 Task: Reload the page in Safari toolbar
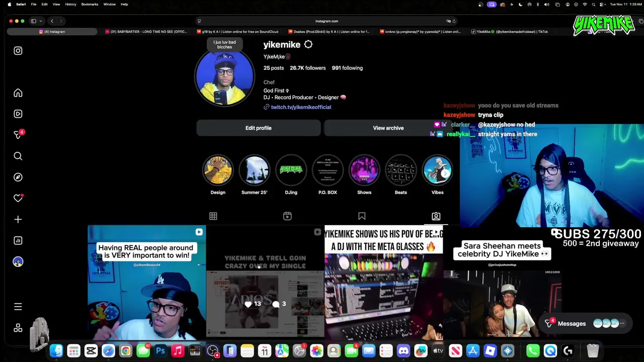pos(454,21)
